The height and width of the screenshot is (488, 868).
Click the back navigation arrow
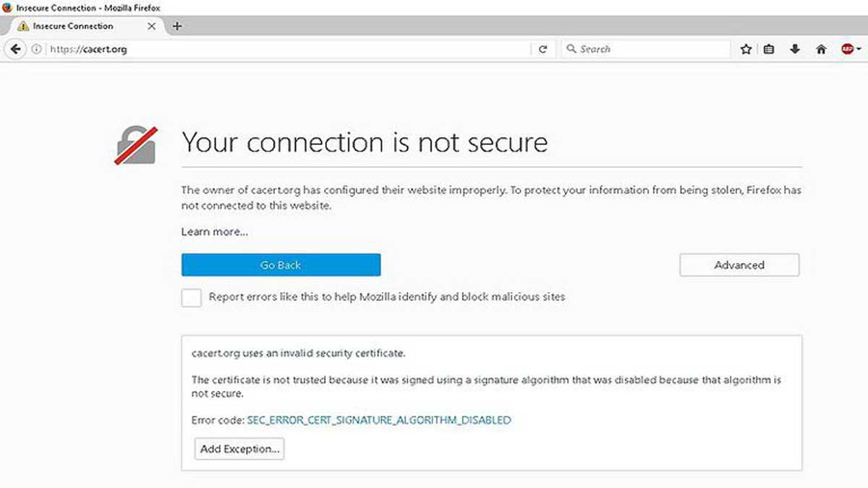coord(15,49)
